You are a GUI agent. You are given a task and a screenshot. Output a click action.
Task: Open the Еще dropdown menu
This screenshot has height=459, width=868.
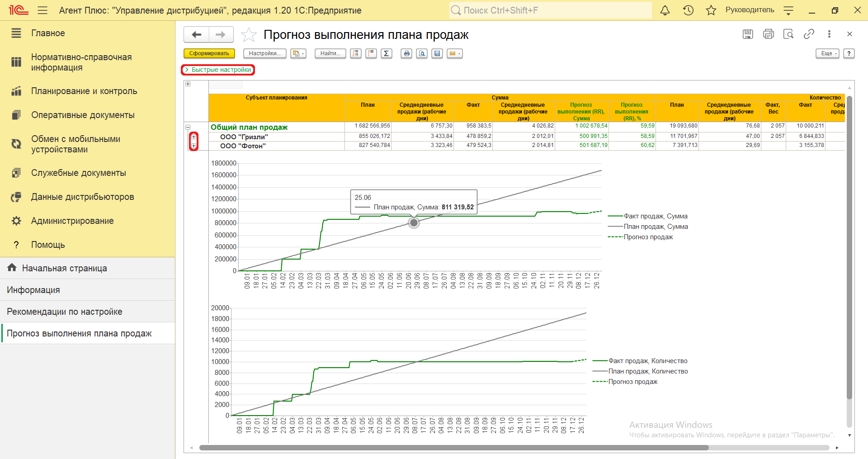pos(828,53)
